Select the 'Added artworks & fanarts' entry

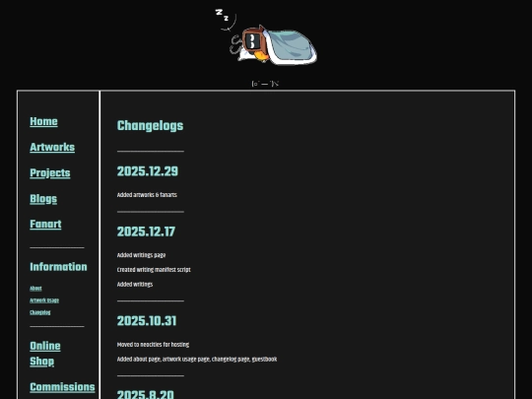point(147,195)
